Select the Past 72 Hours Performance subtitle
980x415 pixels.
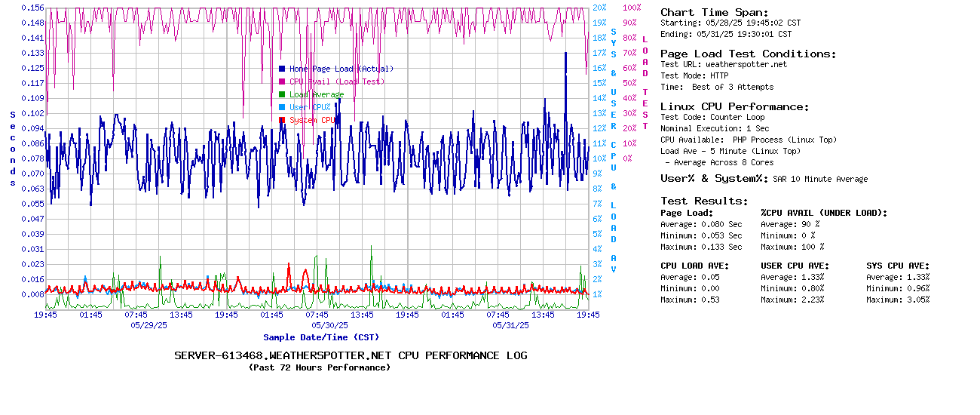(x=320, y=367)
